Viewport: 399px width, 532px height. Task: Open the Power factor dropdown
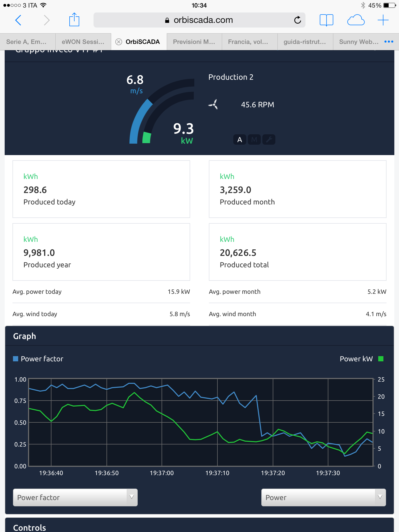click(x=75, y=497)
